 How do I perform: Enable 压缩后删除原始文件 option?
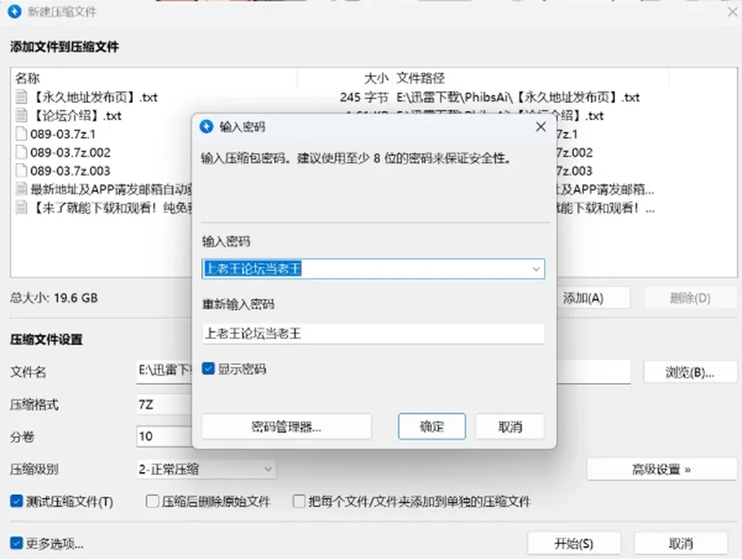[152, 501]
